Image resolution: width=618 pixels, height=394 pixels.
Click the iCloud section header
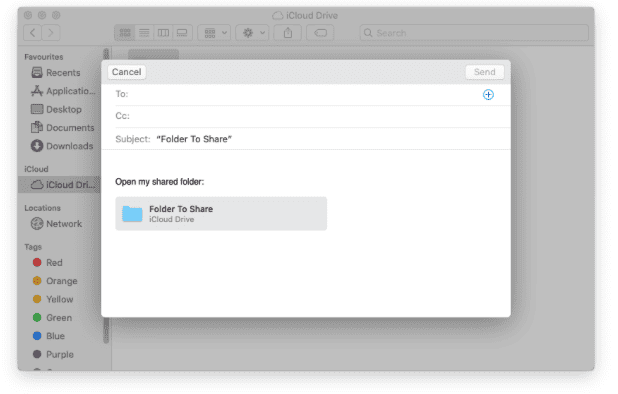click(36, 169)
